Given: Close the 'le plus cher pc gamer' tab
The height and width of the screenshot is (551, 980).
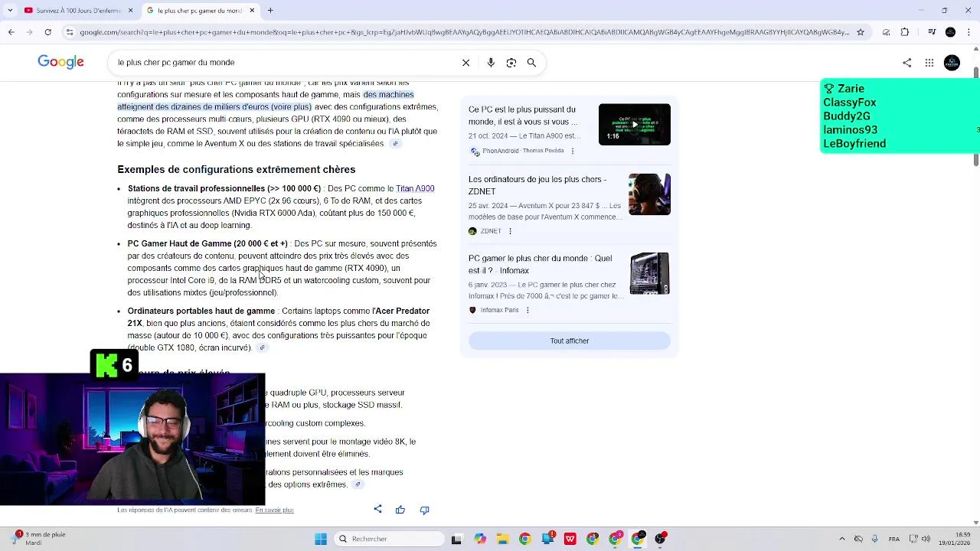Looking at the screenshot, I should pyautogui.click(x=252, y=11).
